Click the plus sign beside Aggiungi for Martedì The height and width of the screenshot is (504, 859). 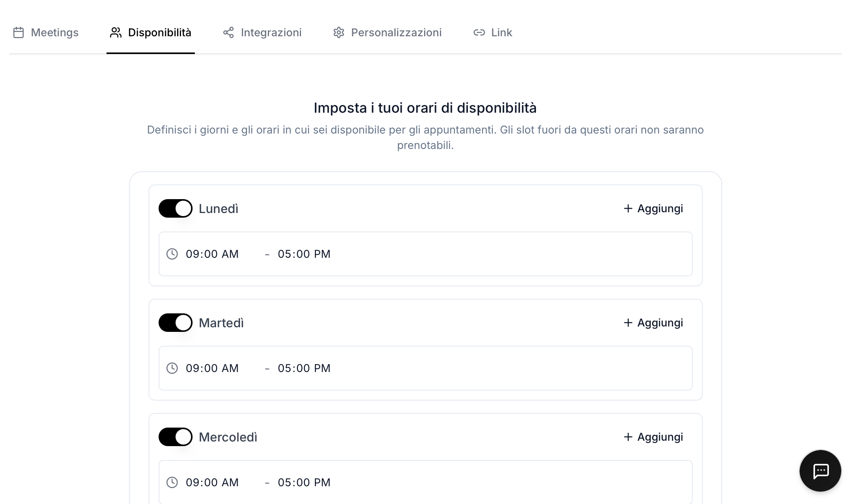click(x=628, y=322)
